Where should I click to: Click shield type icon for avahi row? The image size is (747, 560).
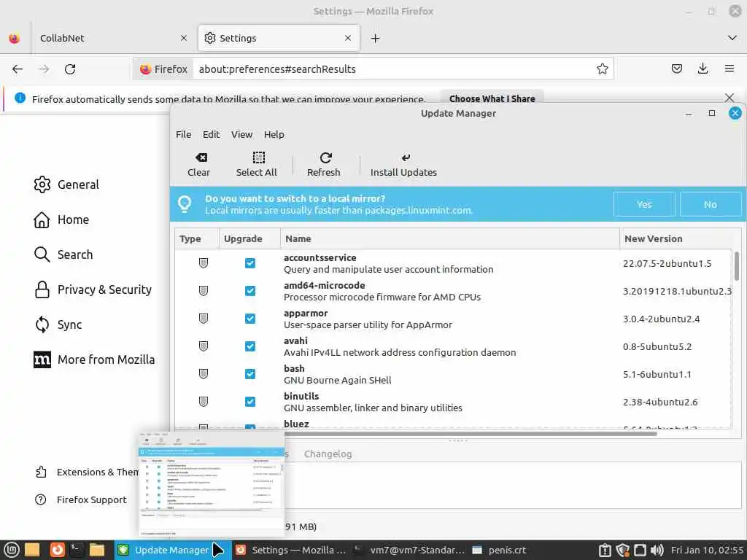[204, 346]
